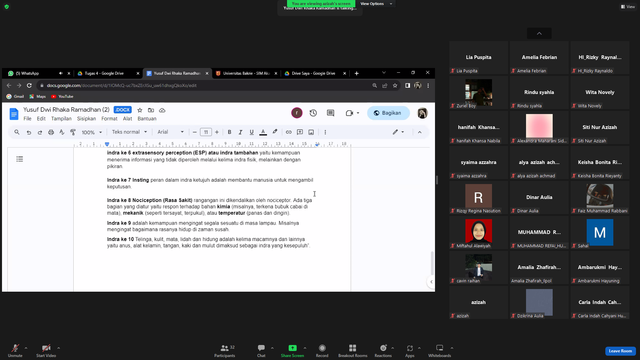The width and height of the screenshot is (640, 360).
Task: Click Share Screen in Zoom
Action: (x=292, y=351)
